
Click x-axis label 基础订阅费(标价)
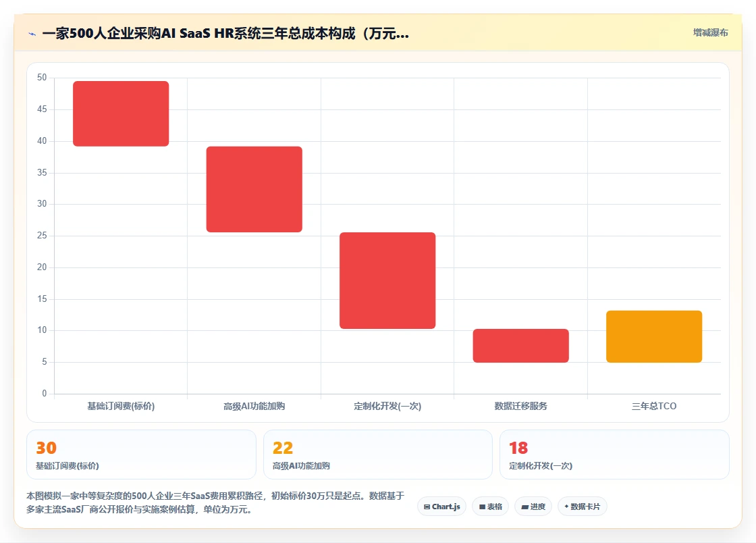121,406
